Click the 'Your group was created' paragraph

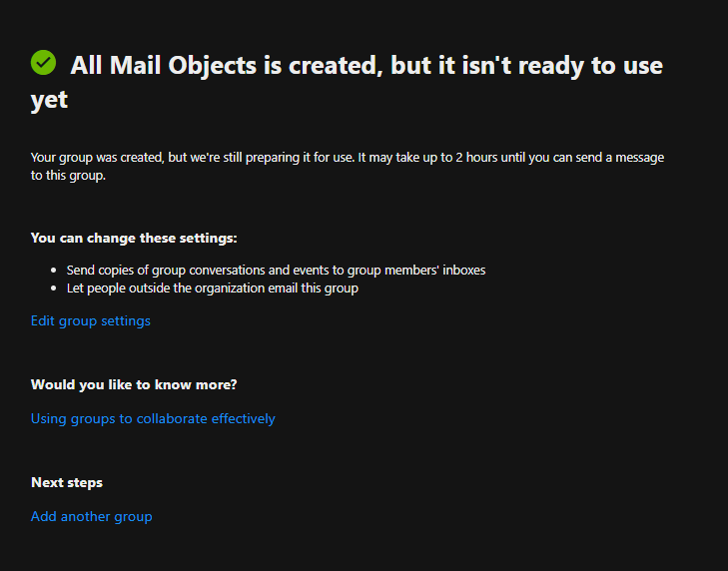point(348,166)
